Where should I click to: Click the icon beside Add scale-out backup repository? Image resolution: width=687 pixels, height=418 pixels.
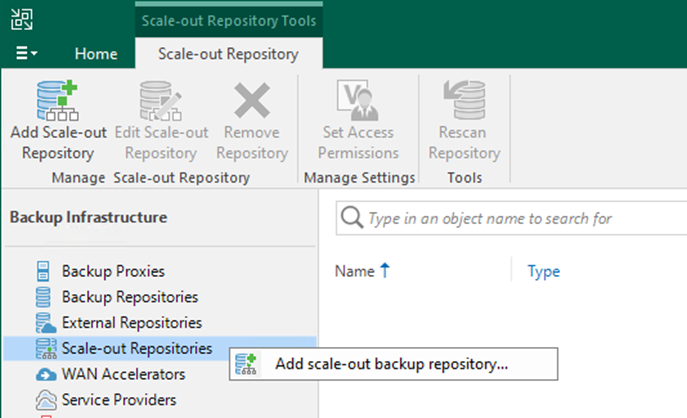[246, 364]
